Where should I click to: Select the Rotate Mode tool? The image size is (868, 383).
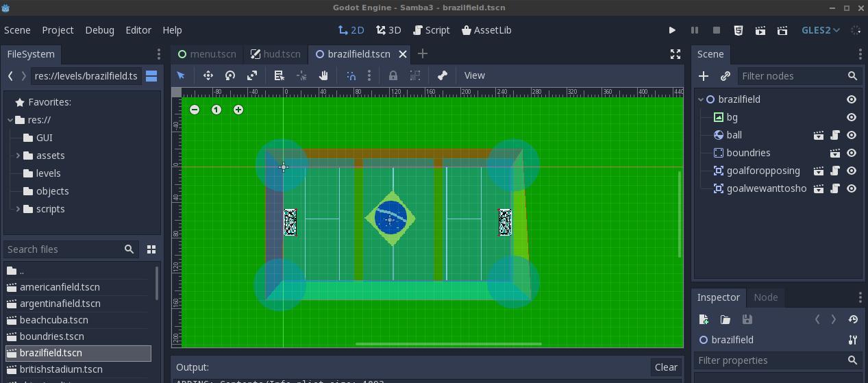pos(230,75)
